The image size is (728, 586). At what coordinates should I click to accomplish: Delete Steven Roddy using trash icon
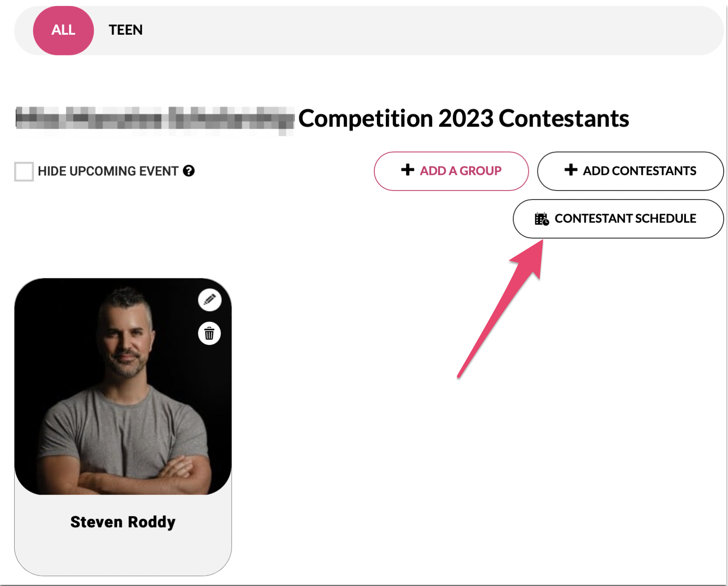(x=209, y=333)
